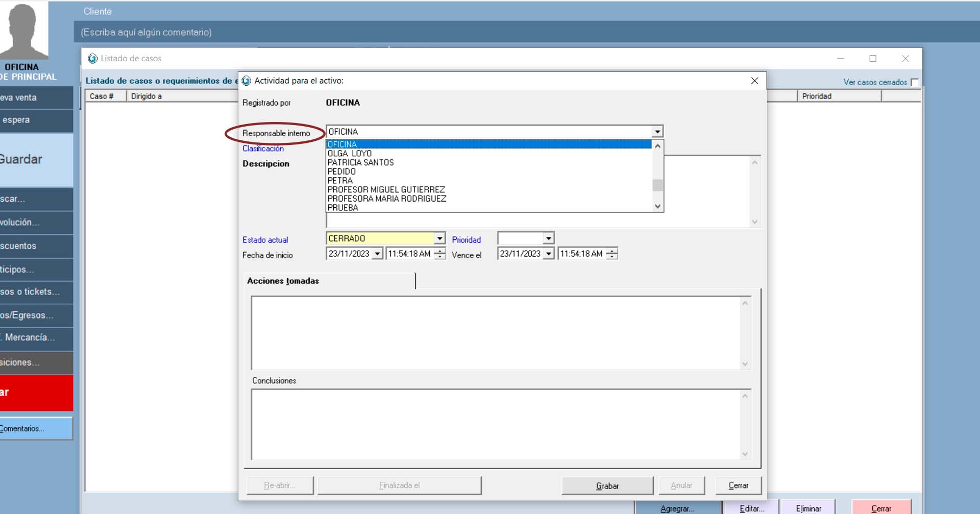Open the Estado actual dropdown

439,238
